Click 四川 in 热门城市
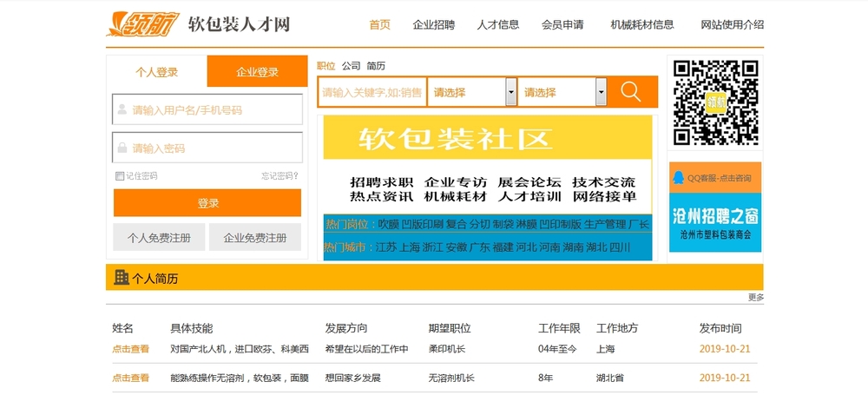 tap(620, 247)
